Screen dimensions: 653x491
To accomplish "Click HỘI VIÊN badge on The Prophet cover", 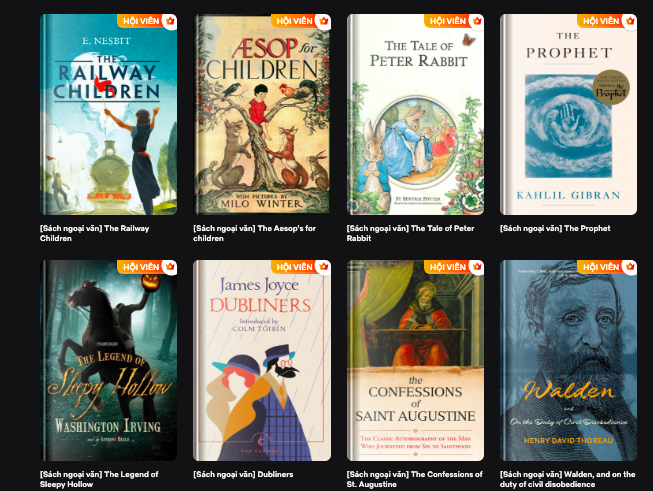I will [601, 21].
